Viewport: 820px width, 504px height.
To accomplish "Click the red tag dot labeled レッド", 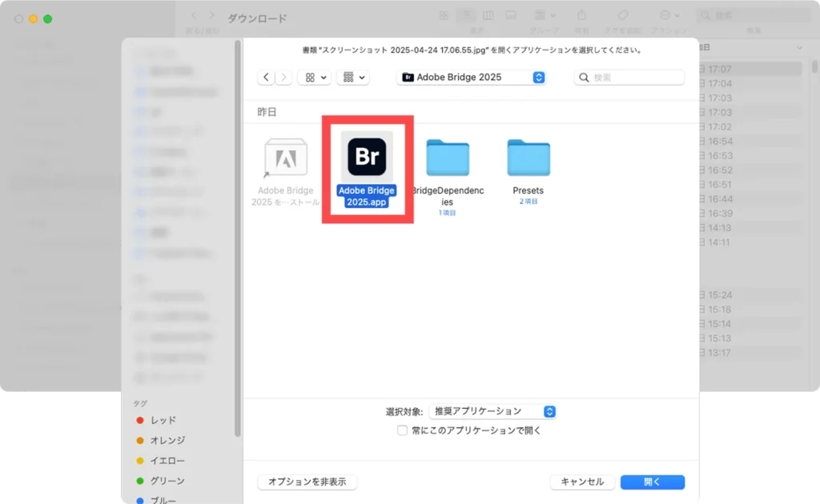I will pyautogui.click(x=140, y=420).
